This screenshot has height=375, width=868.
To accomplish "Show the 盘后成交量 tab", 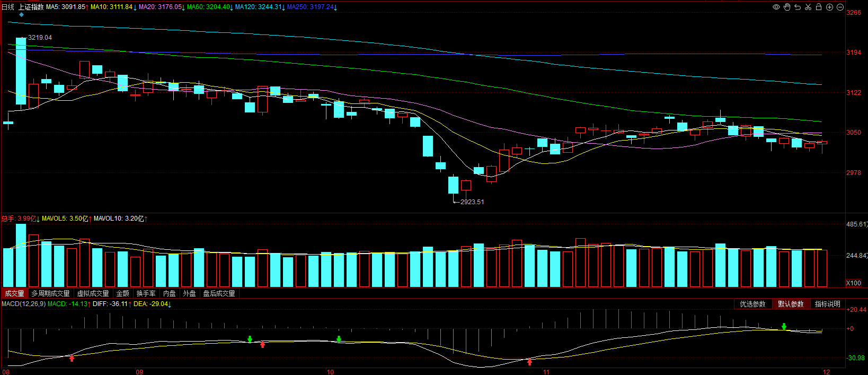I will (219, 293).
